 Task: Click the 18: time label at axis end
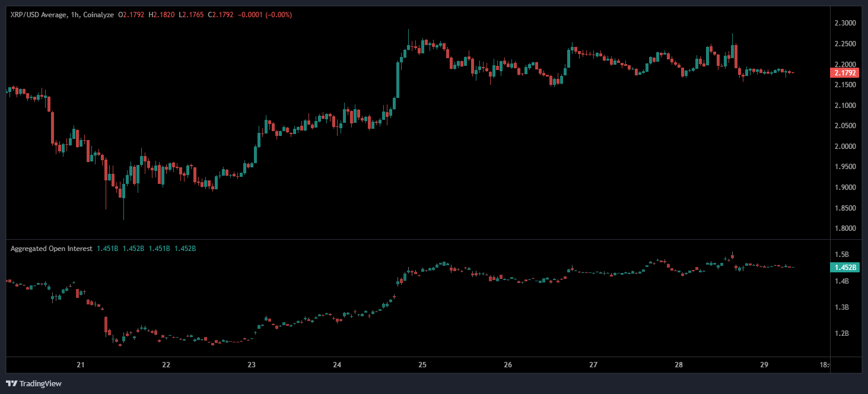(x=824, y=365)
